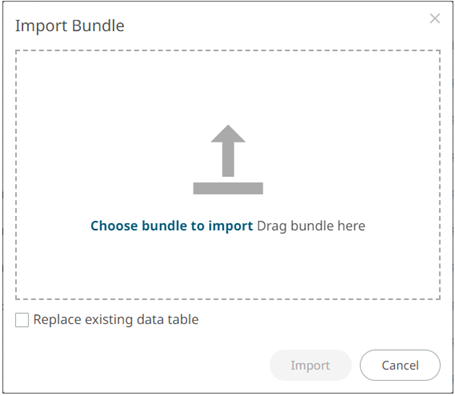Tick the box next to Replace existing
The image size is (455, 396).
(x=22, y=320)
